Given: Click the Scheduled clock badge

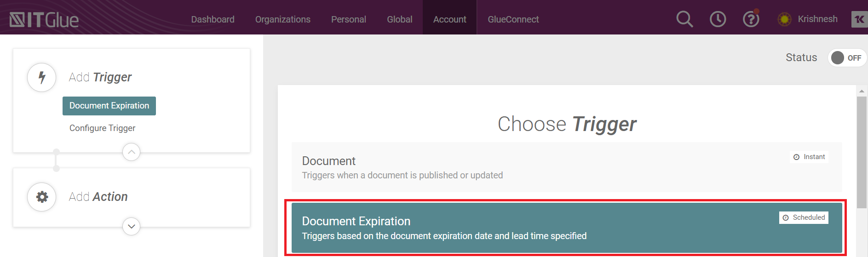Looking at the screenshot, I should pos(804,217).
